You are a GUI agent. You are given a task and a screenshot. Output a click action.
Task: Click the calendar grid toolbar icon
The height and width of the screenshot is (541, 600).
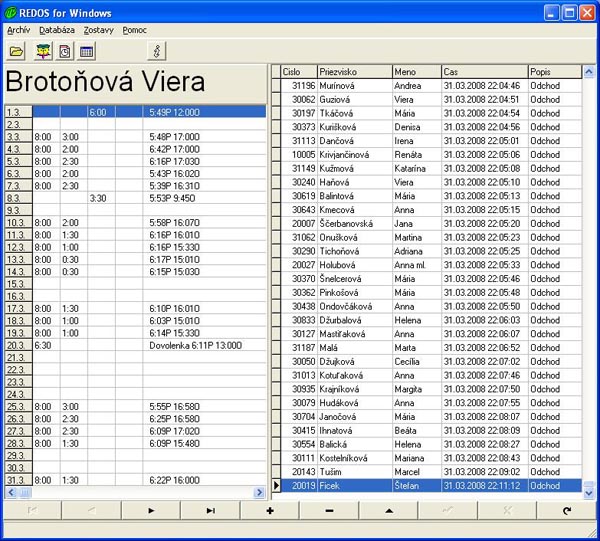(x=87, y=51)
